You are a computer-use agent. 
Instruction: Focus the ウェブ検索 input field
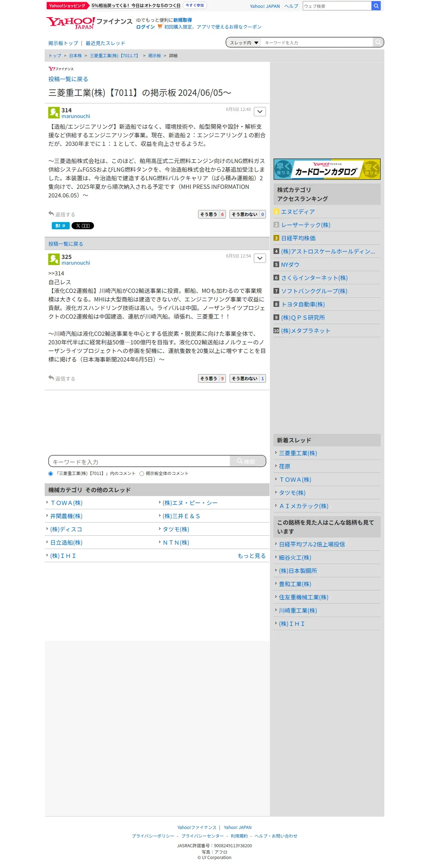[337, 6]
